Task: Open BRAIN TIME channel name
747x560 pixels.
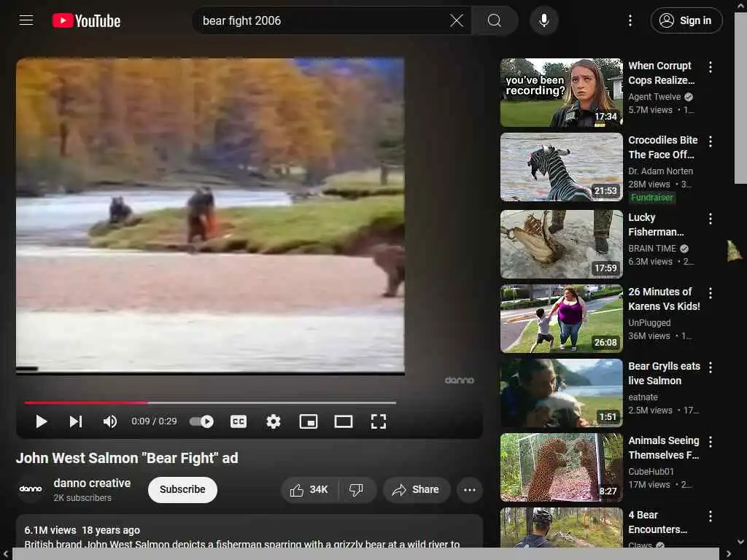Action: 652,249
